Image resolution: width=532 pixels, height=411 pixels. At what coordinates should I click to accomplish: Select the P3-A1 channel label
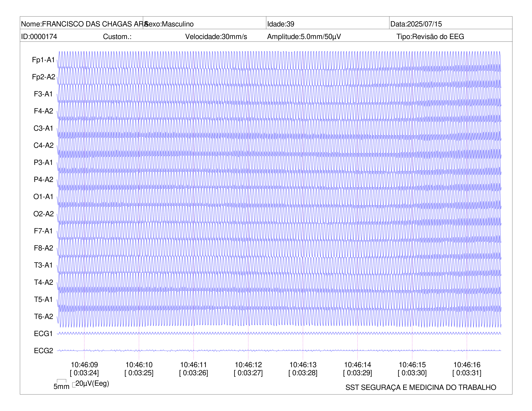pyautogui.click(x=43, y=162)
